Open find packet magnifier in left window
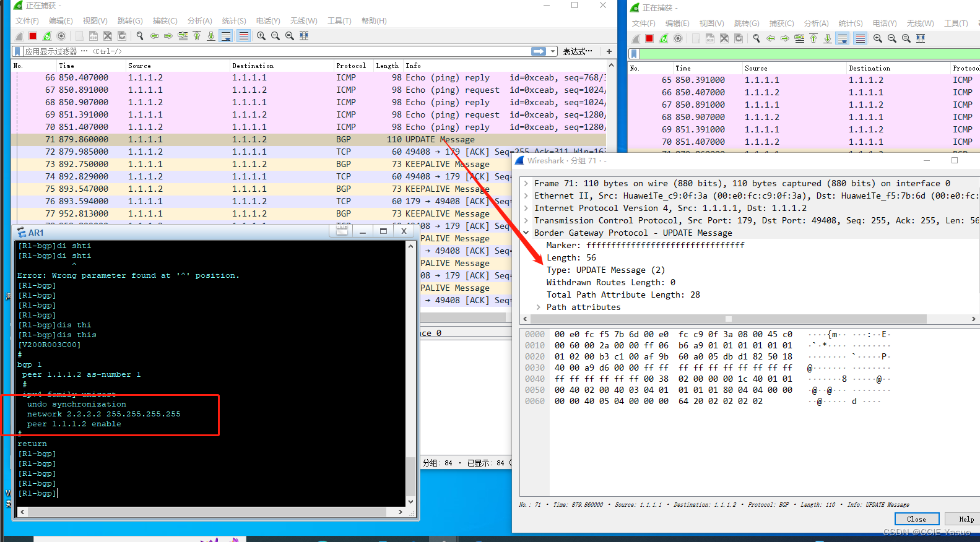980x542 pixels. (140, 36)
